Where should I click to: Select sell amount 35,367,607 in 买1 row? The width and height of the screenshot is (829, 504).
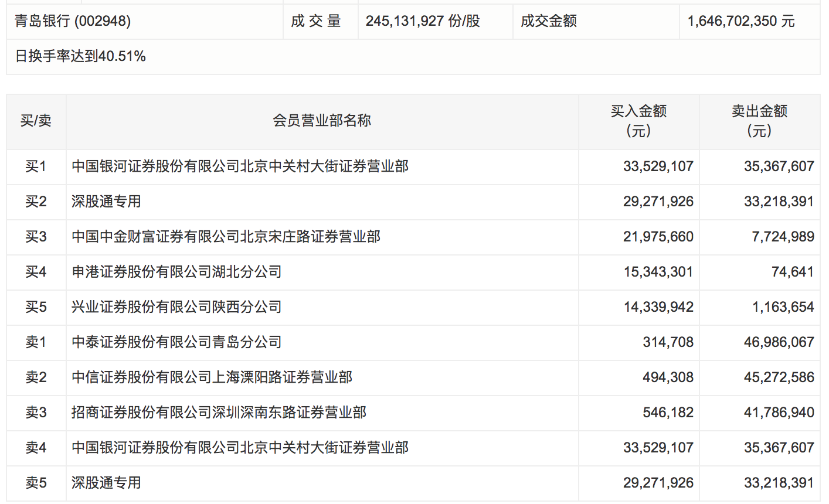point(779,166)
